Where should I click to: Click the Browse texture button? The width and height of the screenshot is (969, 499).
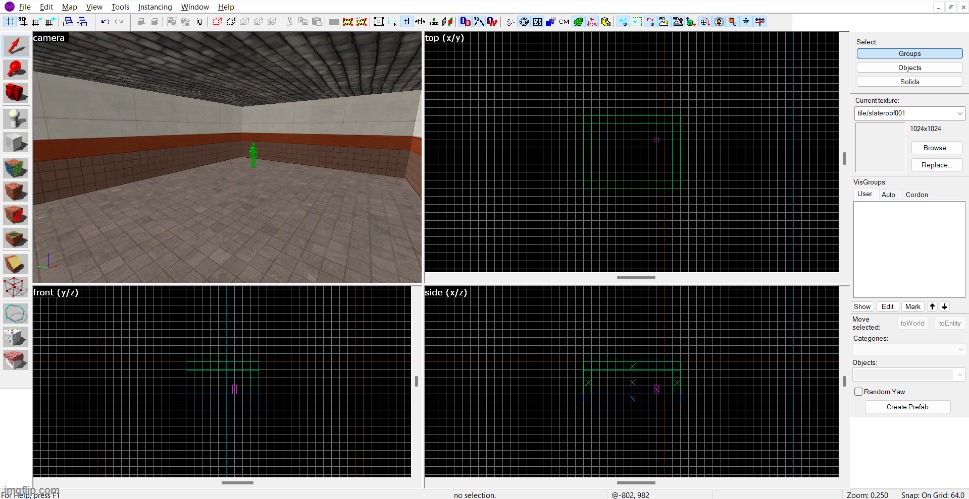[935, 147]
